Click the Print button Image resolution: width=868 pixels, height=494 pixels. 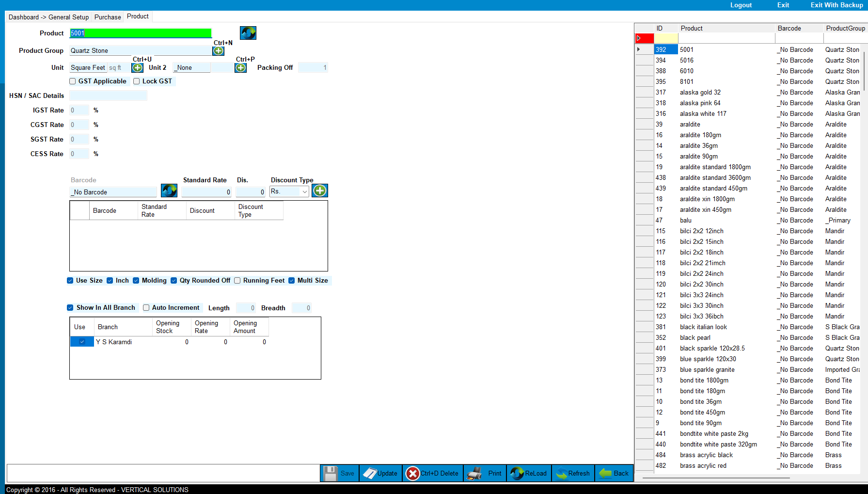[485, 473]
